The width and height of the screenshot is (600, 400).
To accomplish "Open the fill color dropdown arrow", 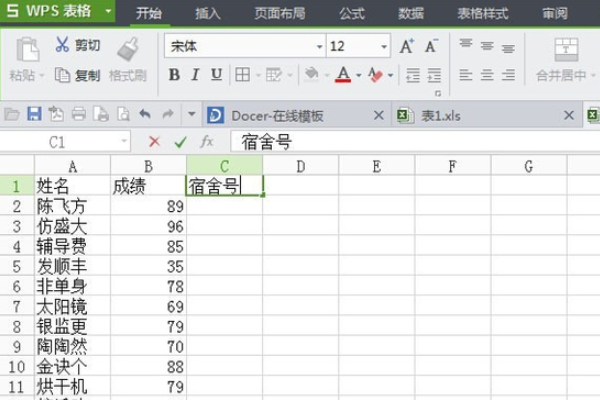I will tap(327, 75).
